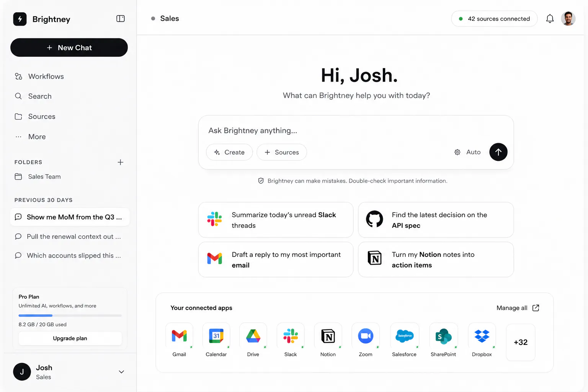
Task: Click the GitHub icon in the suggestion card
Action: 374,219
